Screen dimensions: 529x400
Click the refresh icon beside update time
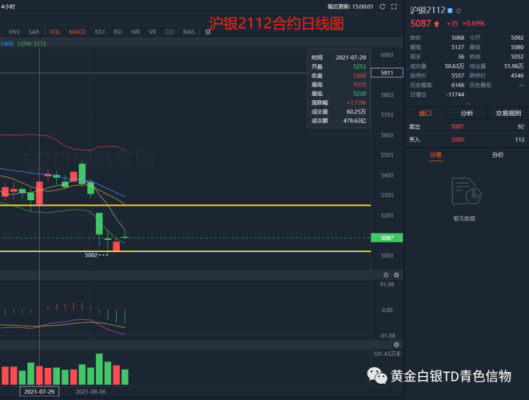tap(382, 7)
